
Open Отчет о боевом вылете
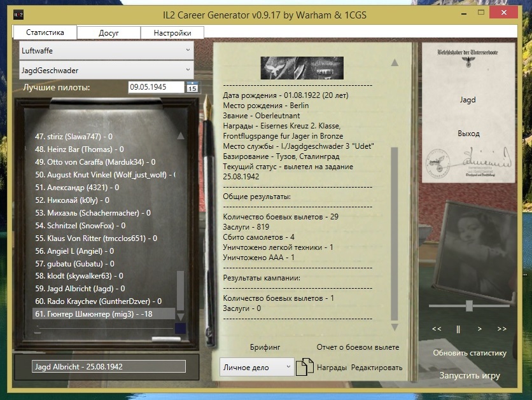coord(358,347)
